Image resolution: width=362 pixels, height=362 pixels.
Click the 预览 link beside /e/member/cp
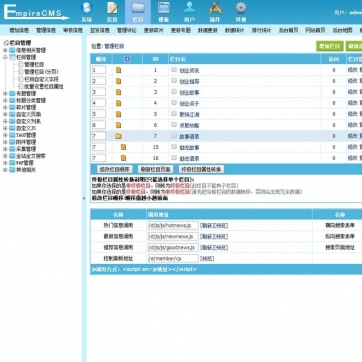208,259
